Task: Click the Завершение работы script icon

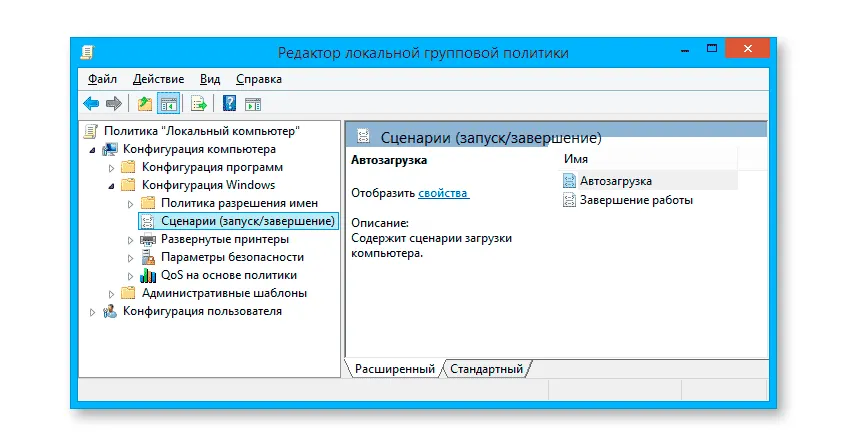Action: tap(569, 200)
